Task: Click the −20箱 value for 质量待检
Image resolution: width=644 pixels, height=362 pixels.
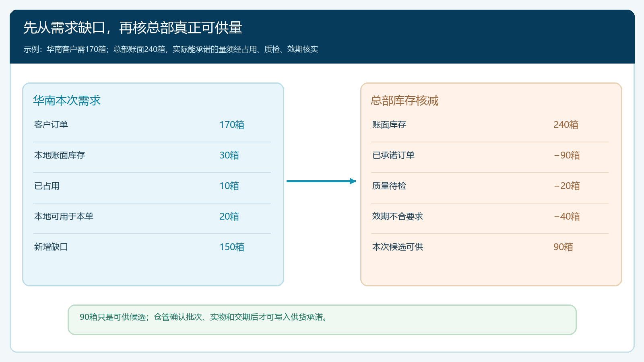Action: [567, 186]
